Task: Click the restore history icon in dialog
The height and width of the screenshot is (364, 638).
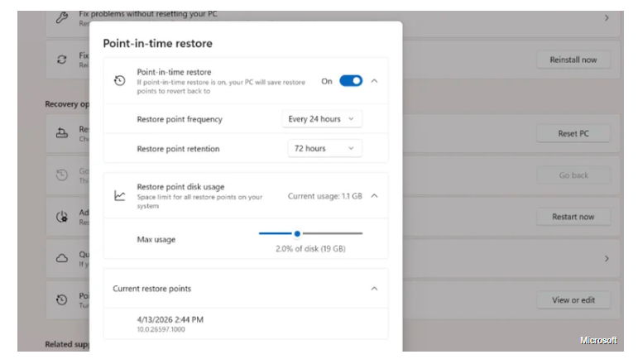Action: [120, 81]
